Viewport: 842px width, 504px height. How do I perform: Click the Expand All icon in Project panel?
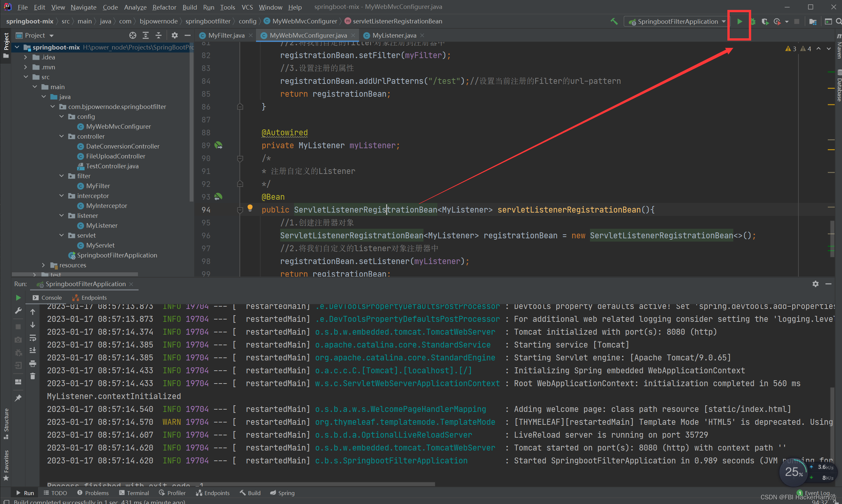pos(146,35)
